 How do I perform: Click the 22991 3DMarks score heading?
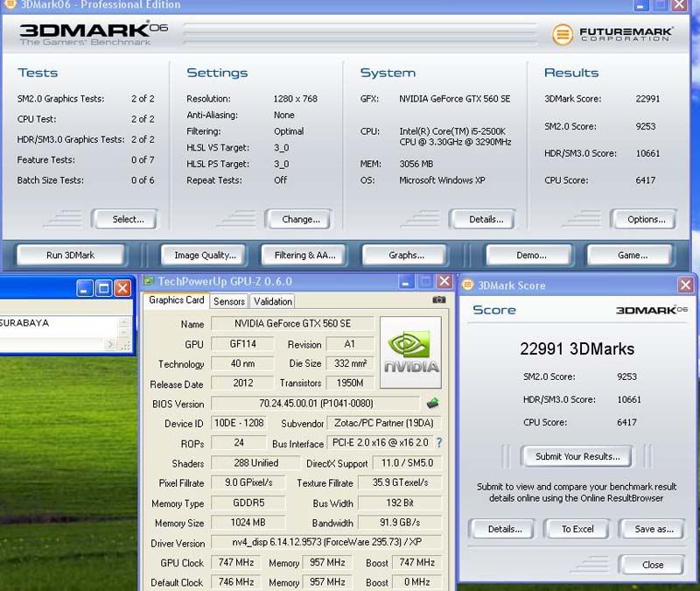[x=577, y=348]
